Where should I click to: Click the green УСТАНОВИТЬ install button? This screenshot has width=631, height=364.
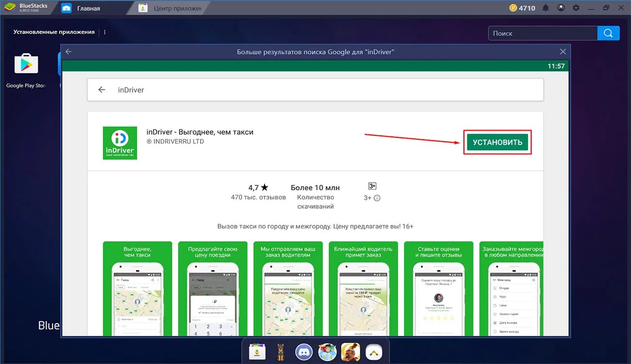click(x=498, y=142)
